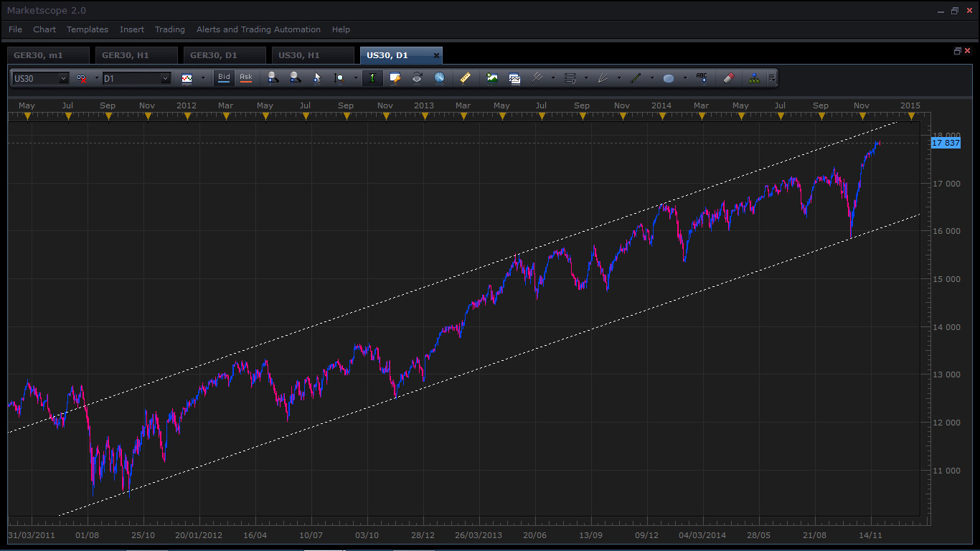Select the cursor pointer mode icon
This screenshot has height=551, width=980.
[x=317, y=78]
